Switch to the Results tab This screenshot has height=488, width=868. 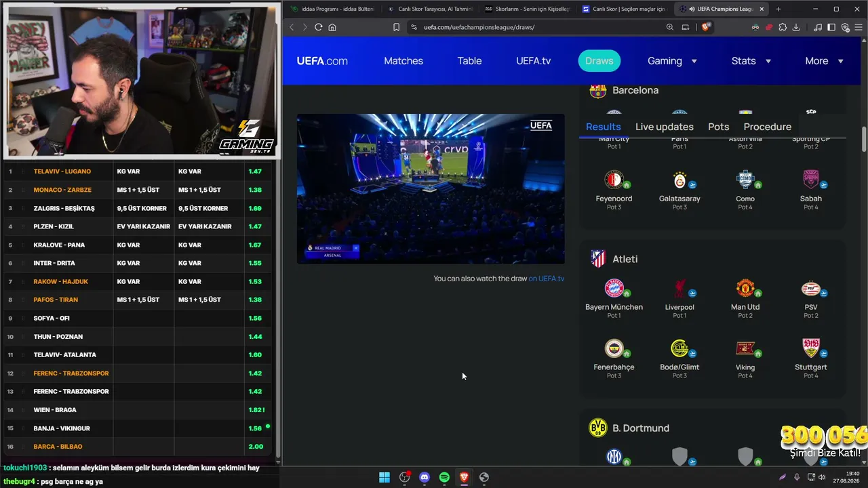[x=604, y=127]
